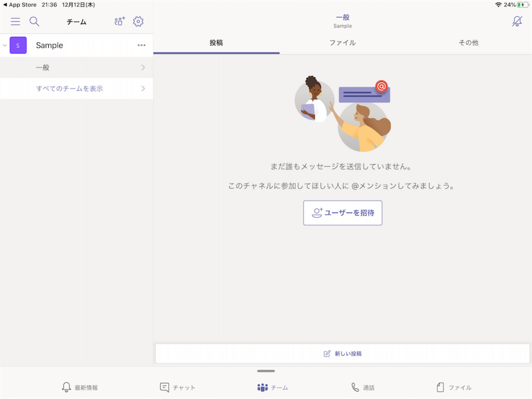Tap the battery status icon
This screenshot has height=399, width=532.
pyautogui.click(x=523, y=5)
